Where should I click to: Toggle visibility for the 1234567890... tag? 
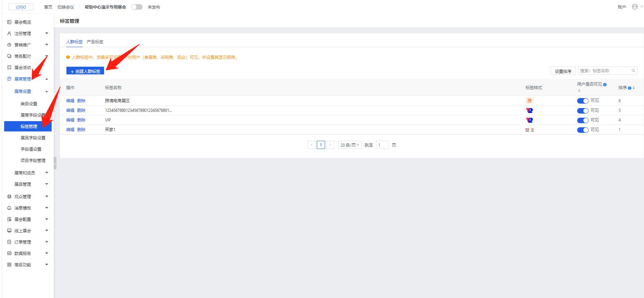click(583, 110)
